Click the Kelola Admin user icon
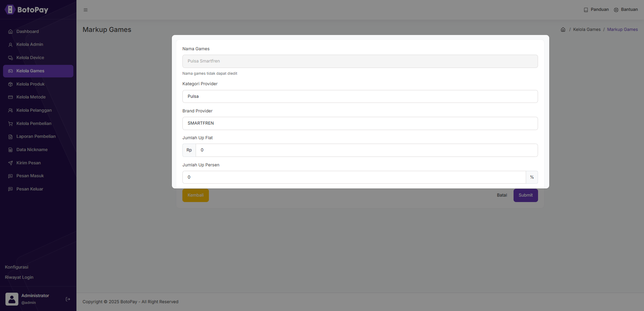This screenshot has height=311, width=644. coord(11,44)
